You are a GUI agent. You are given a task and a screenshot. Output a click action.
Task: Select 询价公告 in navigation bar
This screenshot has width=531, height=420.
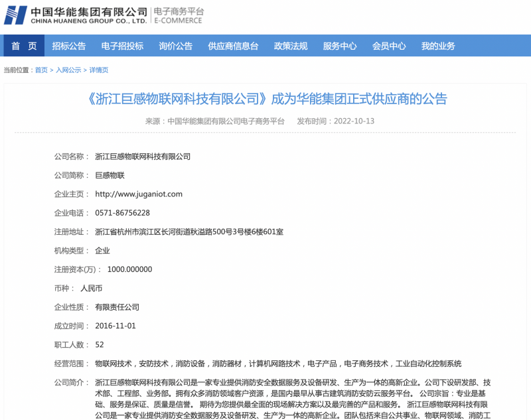point(176,46)
